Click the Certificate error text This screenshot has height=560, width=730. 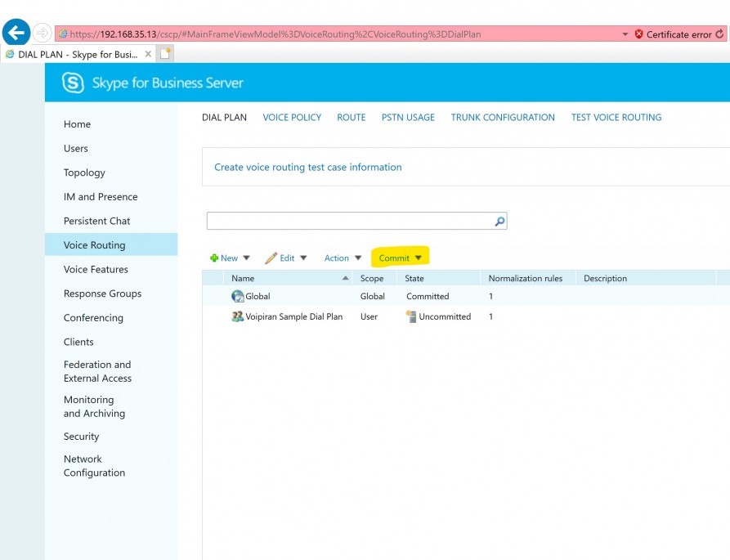(678, 34)
